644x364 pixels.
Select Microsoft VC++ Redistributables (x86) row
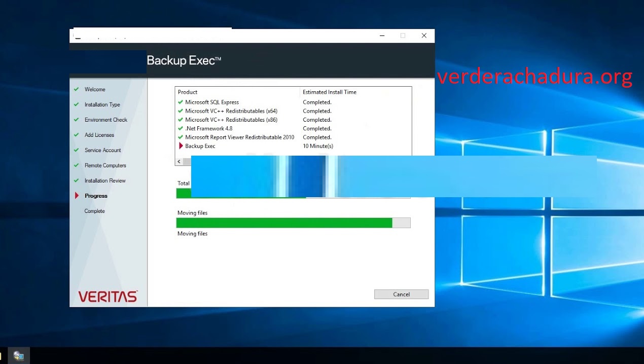(293, 120)
